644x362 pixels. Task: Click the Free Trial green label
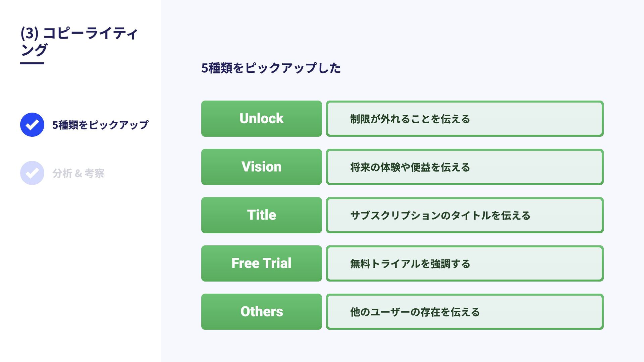point(262,263)
